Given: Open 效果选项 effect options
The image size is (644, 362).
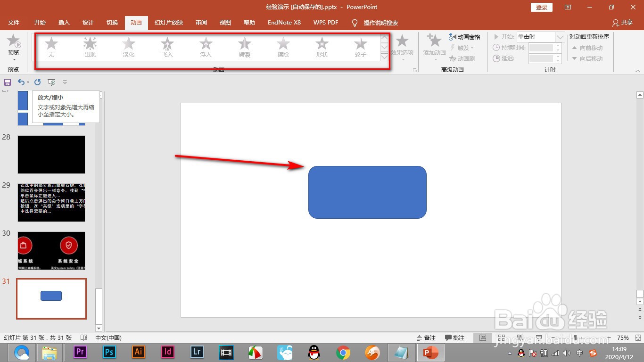Looking at the screenshot, I should pos(402,47).
